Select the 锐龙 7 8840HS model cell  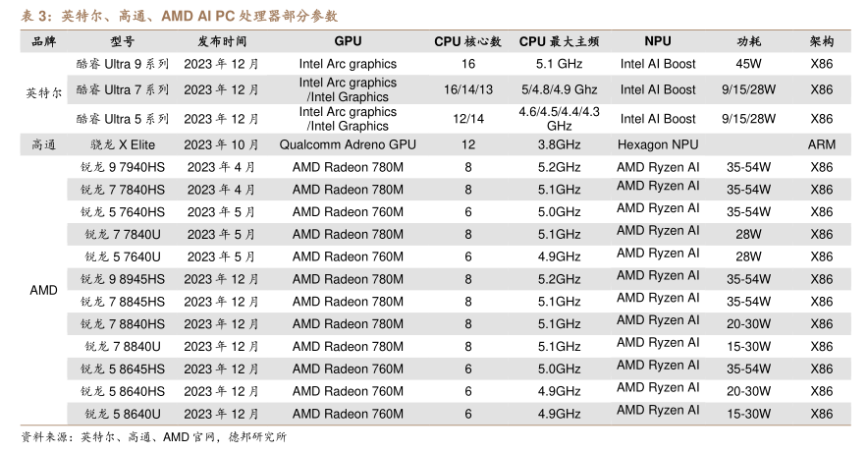coord(123,323)
